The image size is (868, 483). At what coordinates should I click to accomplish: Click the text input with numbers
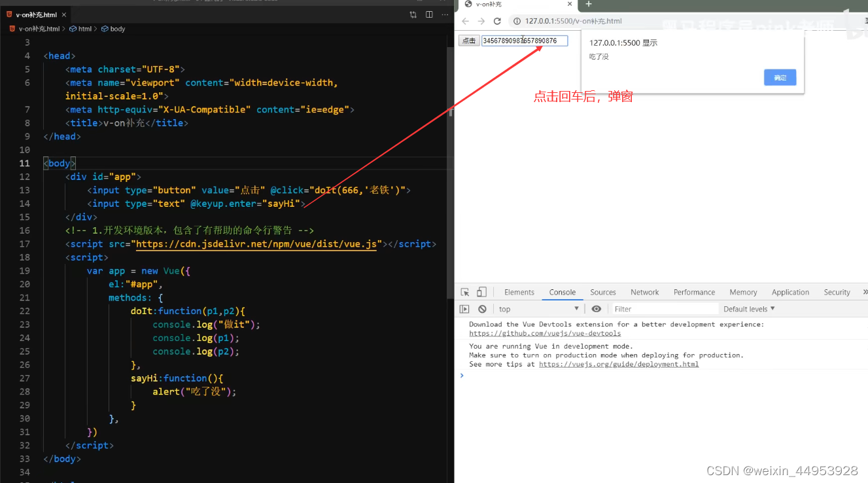[x=525, y=41]
